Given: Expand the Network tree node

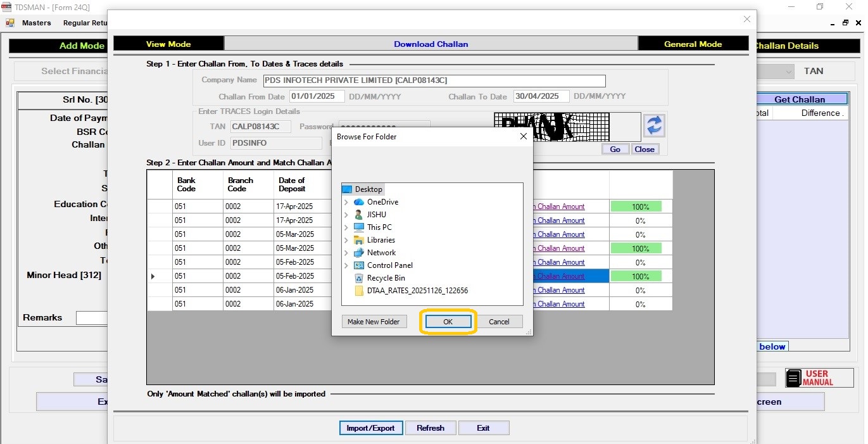Looking at the screenshot, I should point(346,253).
